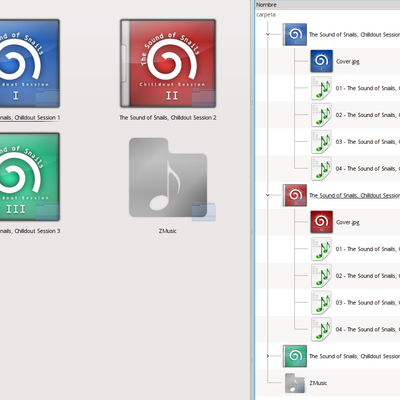Open the red Chilldout Session II album folder
Image resolution: width=400 pixels, height=400 pixels.
click(x=168, y=63)
